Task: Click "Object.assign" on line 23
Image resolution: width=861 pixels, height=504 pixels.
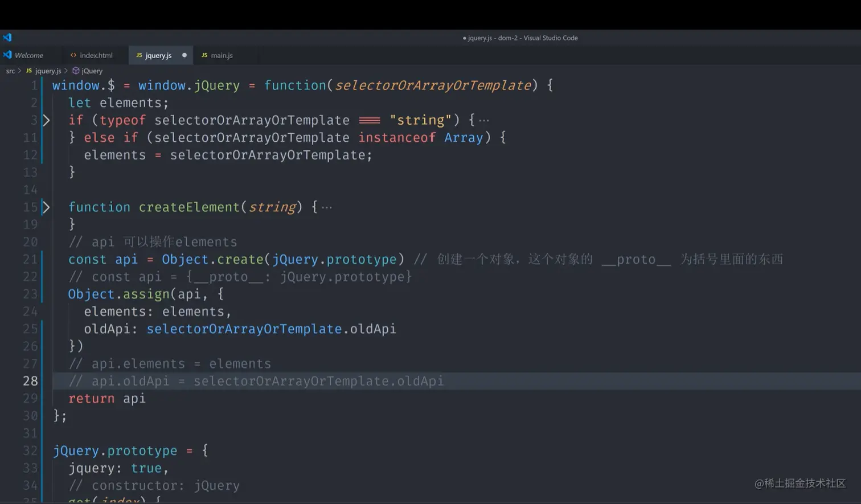Action: click(x=119, y=294)
